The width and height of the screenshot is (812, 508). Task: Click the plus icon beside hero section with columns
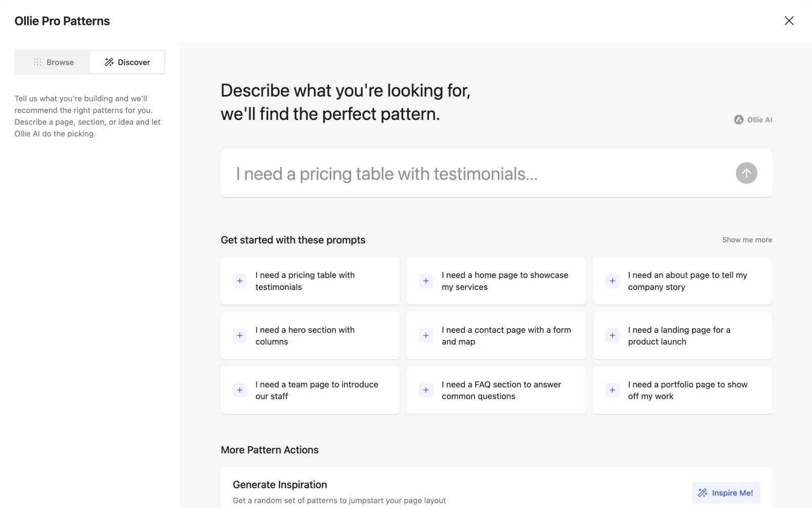pos(240,335)
